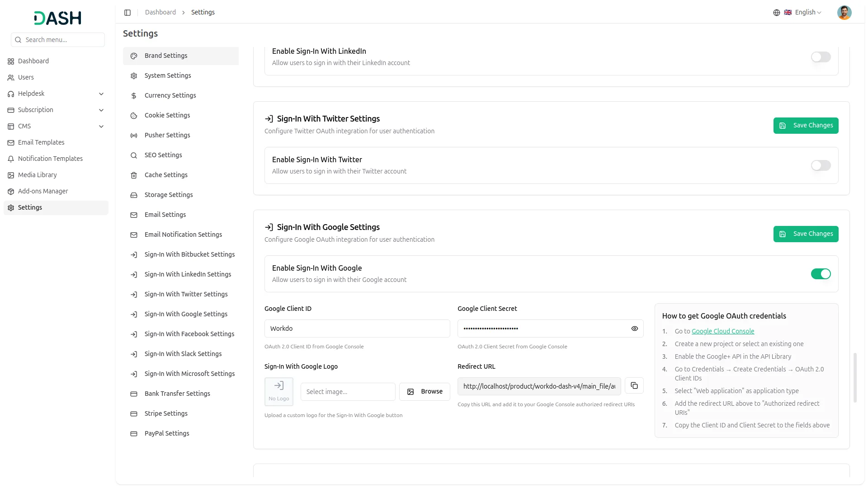Click the Redirect URL field
Screen dimensions: 868x488
click(539, 386)
